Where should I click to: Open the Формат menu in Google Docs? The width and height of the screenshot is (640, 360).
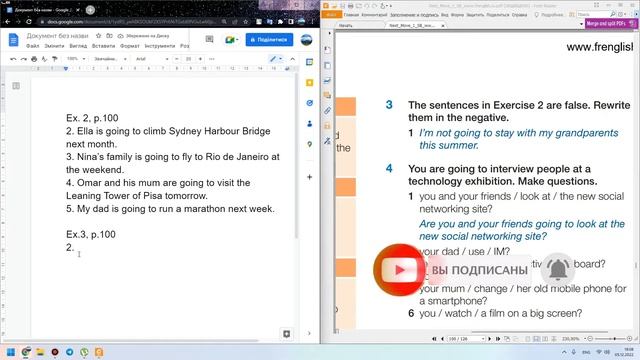coord(130,46)
